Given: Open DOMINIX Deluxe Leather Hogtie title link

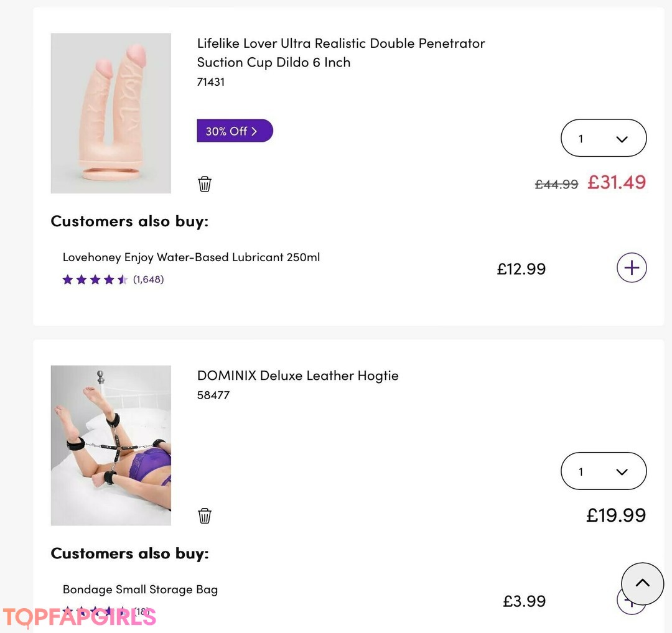Looking at the screenshot, I should 297,376.
